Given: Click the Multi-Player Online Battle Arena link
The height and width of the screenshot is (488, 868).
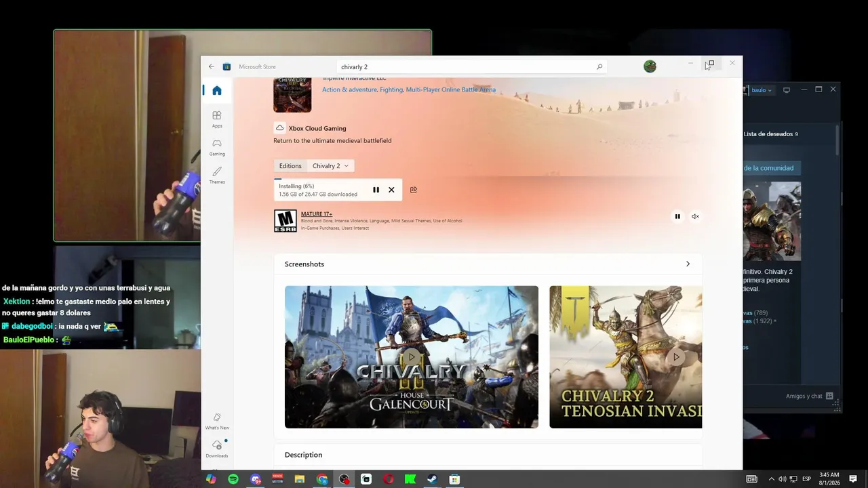Looking at the screenshot, I should 451,89.
